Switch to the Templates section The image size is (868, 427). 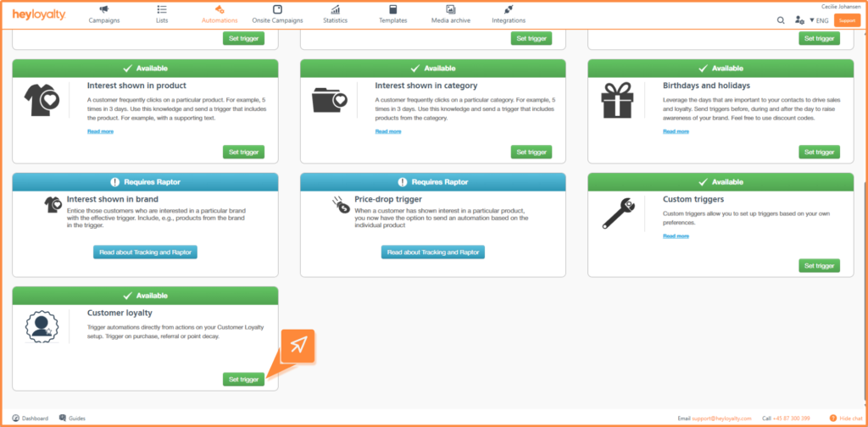[392, 14]
